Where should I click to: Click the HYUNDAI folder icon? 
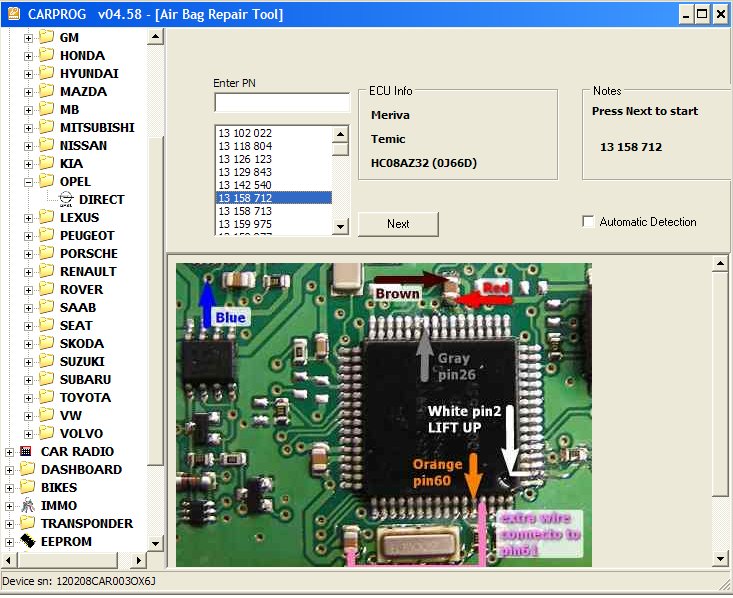tap(46, 72)
